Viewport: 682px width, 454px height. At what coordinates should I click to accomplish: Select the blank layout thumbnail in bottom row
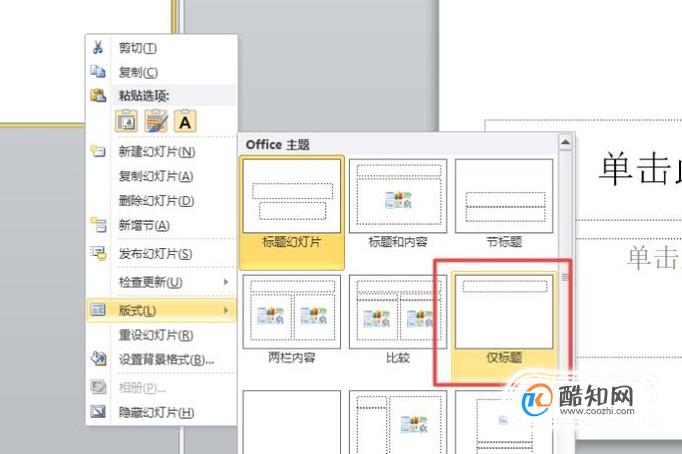click(292, 422)
